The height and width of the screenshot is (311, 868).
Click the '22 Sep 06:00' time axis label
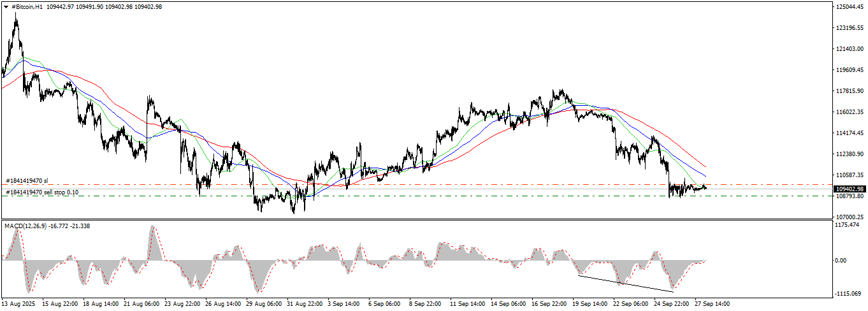pyautogui.click(x=629, y=304)
